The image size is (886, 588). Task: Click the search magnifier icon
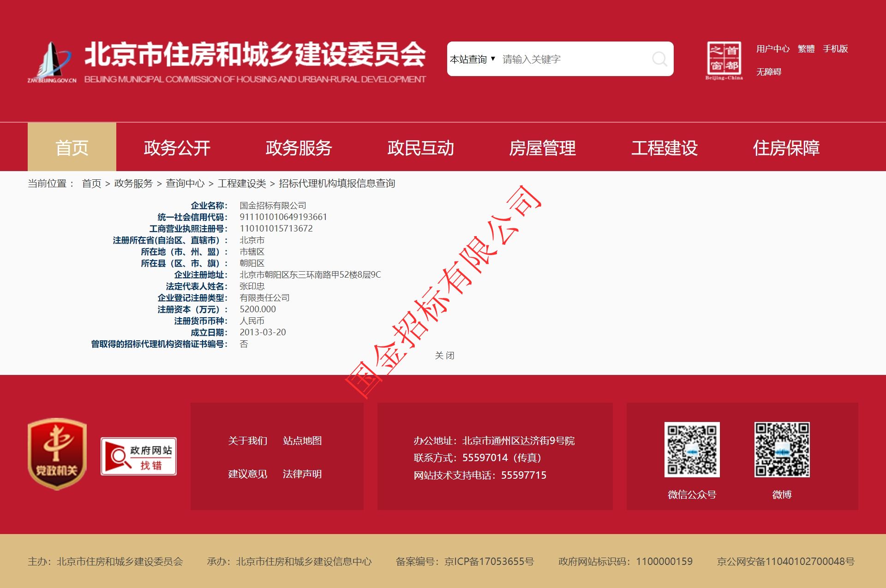point(659,59)
